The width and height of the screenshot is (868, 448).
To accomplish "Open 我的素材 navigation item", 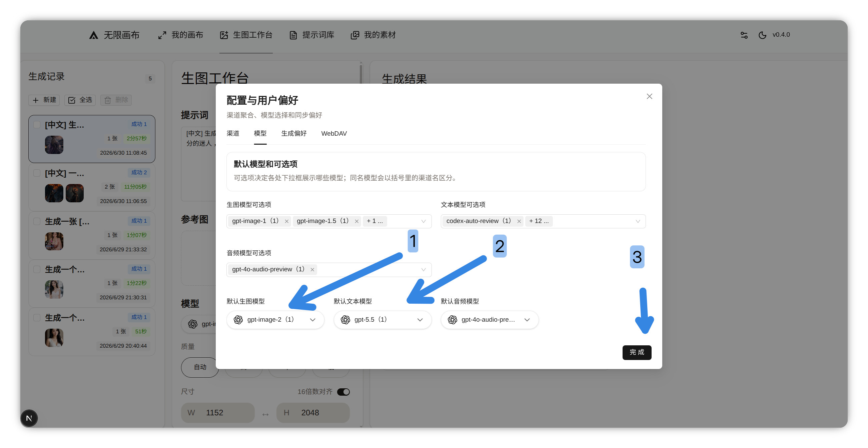I will 373,35.
